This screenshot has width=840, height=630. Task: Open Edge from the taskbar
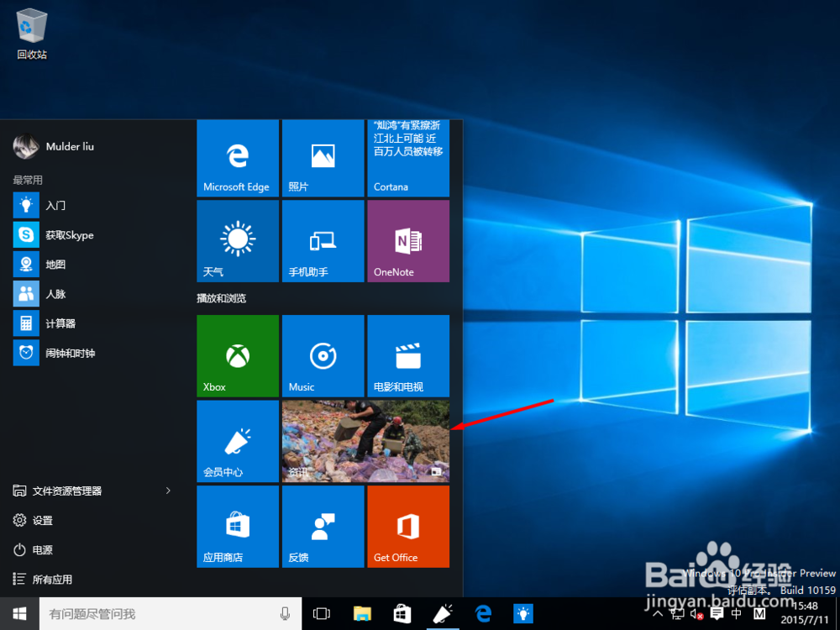click(x=483, y=613)
